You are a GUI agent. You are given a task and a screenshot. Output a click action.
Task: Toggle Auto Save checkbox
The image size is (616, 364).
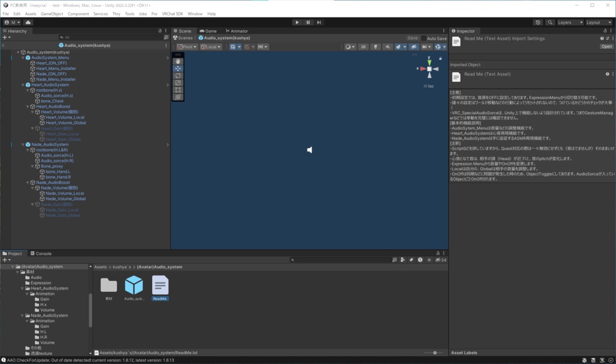[423, 39]
